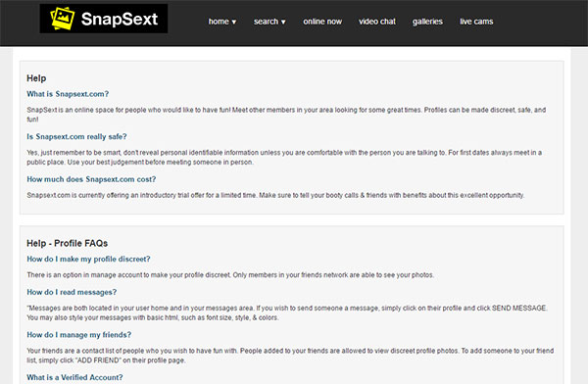Click the 'Help - Profile FAQs' heading
588x384 pixels.
coord(67,243)
